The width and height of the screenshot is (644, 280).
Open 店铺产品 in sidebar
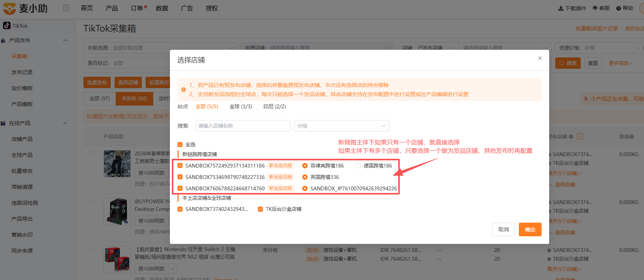tap(22, 139)
